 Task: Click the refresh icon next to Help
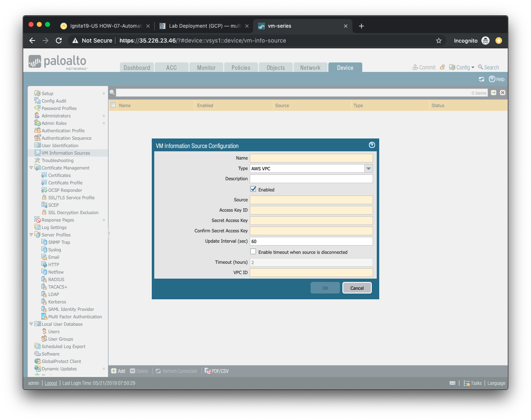click(481, 79)
